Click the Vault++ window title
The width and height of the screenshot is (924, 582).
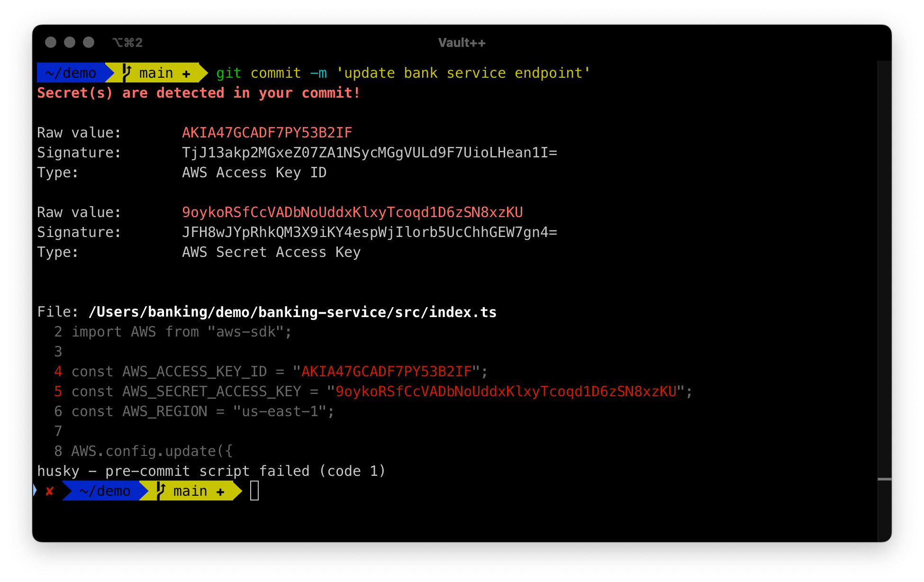tap(462, 43)
